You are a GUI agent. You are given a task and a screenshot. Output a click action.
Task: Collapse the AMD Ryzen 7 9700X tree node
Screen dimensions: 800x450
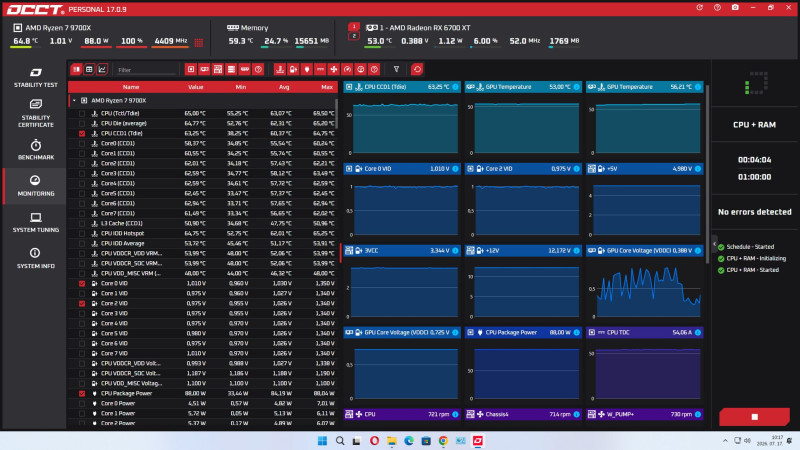coord(74,101)
